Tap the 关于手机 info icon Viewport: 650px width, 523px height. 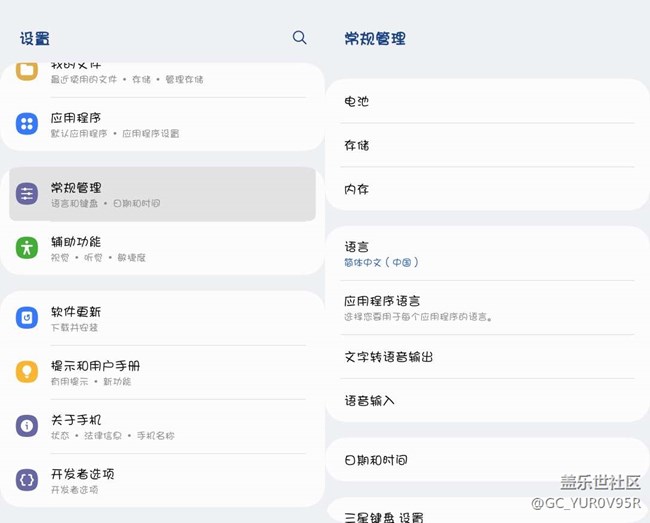click(x=27, y=426)
